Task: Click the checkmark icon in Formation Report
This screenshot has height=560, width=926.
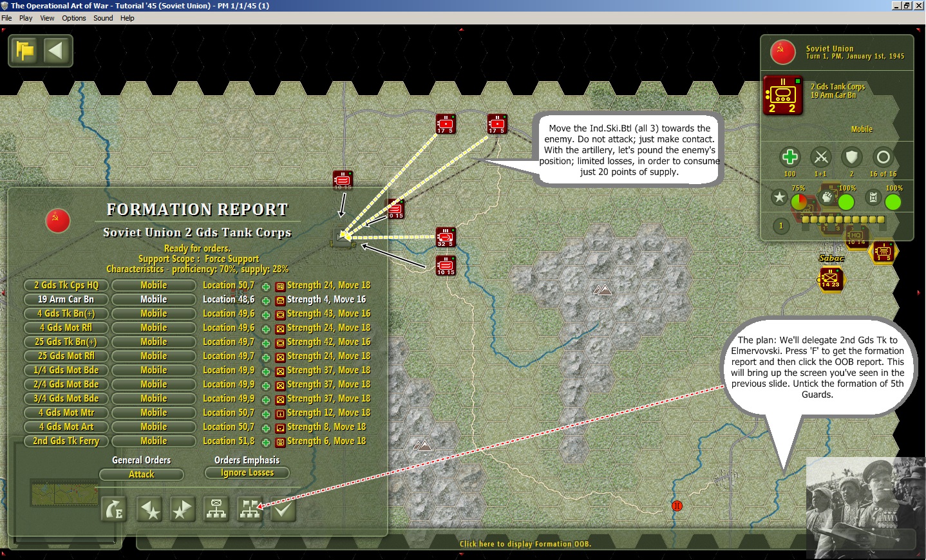Action: 283,510
